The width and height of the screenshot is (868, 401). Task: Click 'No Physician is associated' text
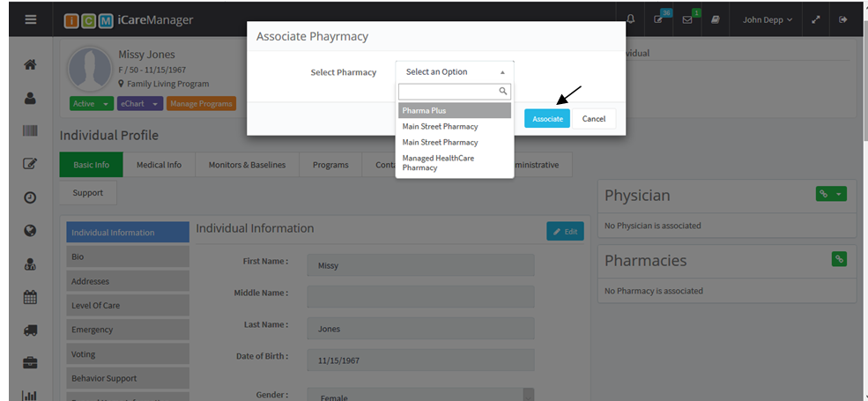click(x=653, y=226)
